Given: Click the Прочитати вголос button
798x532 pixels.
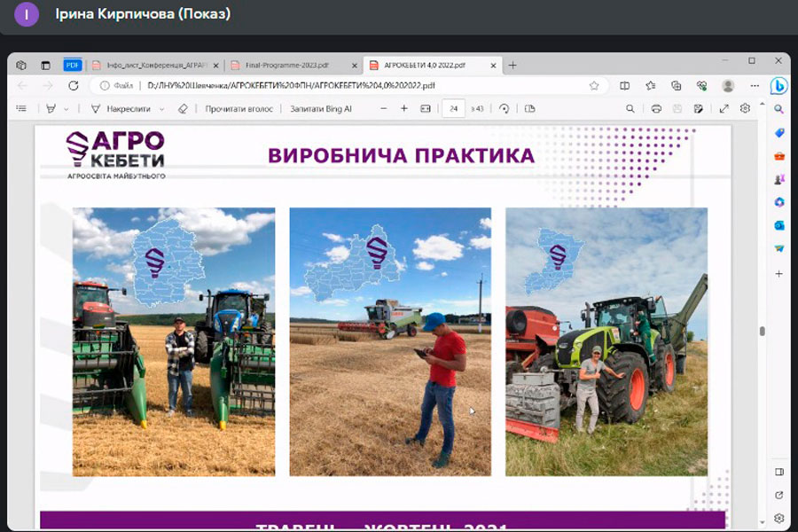Looking at the screenshot, I should point(239,108).
